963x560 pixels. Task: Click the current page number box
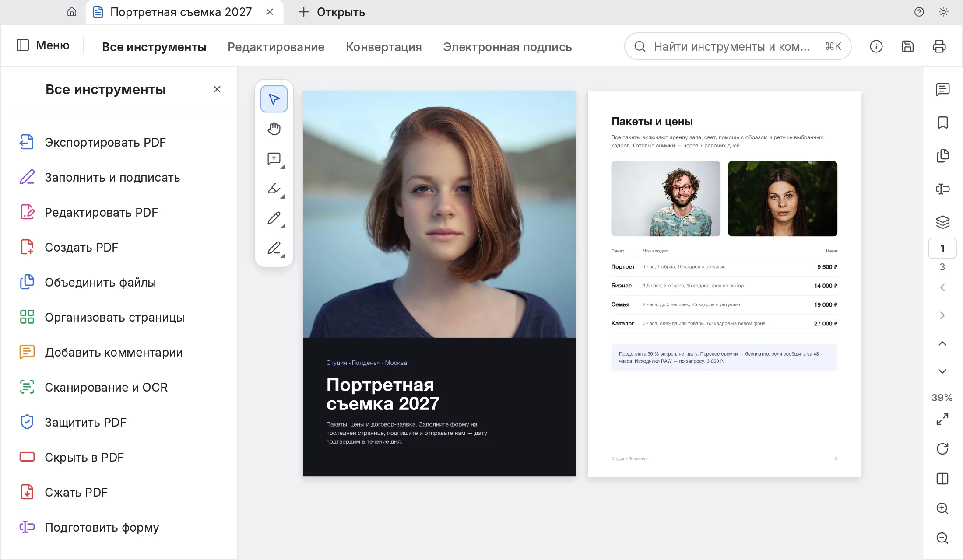click(942, 248)
